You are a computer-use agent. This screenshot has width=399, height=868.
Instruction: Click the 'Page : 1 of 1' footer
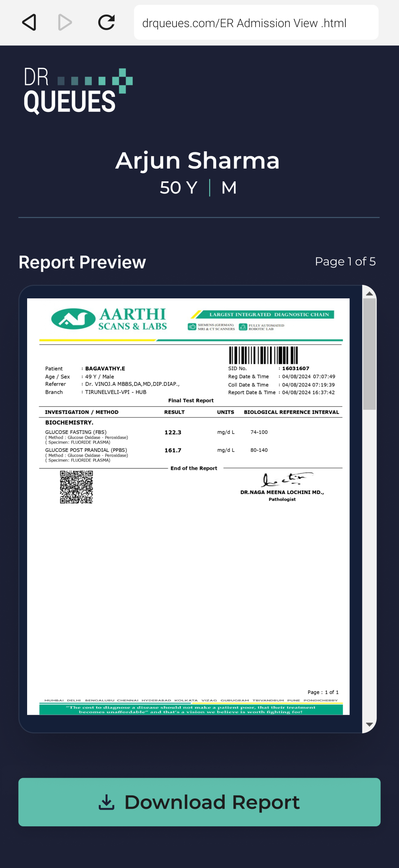coord(323,692)
